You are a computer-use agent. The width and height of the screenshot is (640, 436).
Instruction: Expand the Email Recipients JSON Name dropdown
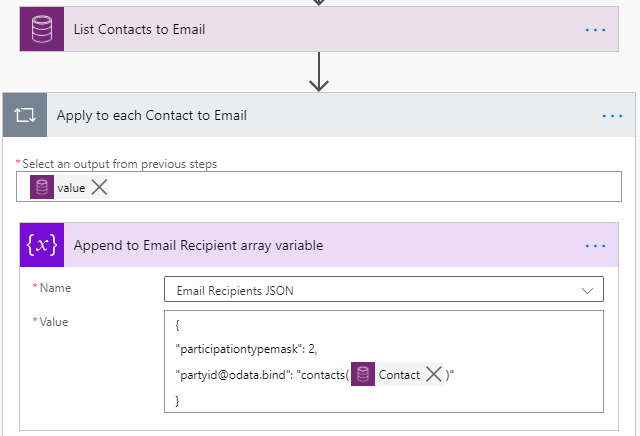(x=585, y=289)
